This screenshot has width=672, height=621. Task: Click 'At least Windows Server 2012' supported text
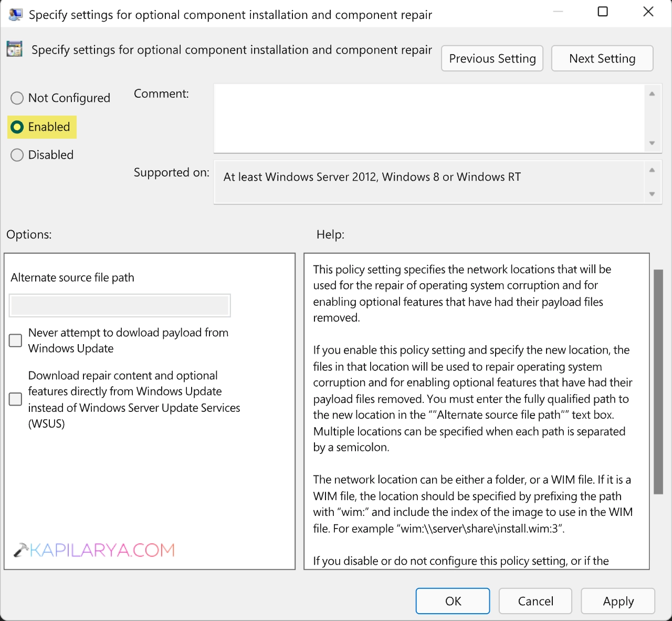point(372,177)
